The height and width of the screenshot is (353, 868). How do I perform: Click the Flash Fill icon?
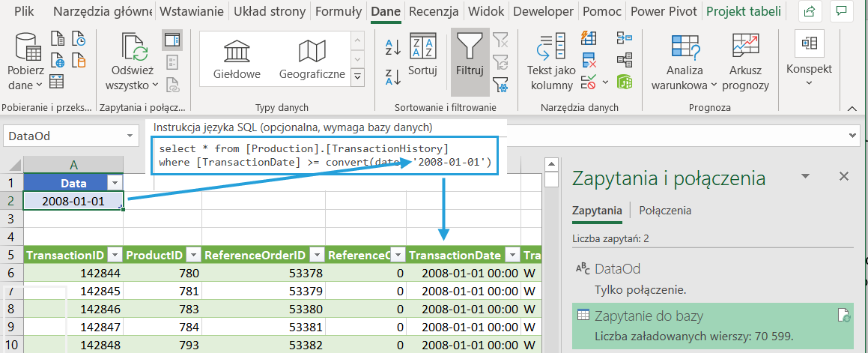[589, 38]
